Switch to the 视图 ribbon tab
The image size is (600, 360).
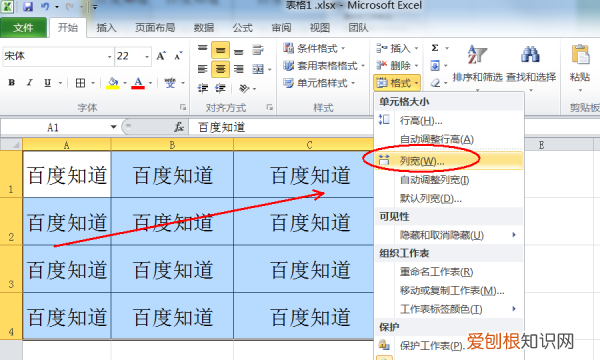click(320, 28)
